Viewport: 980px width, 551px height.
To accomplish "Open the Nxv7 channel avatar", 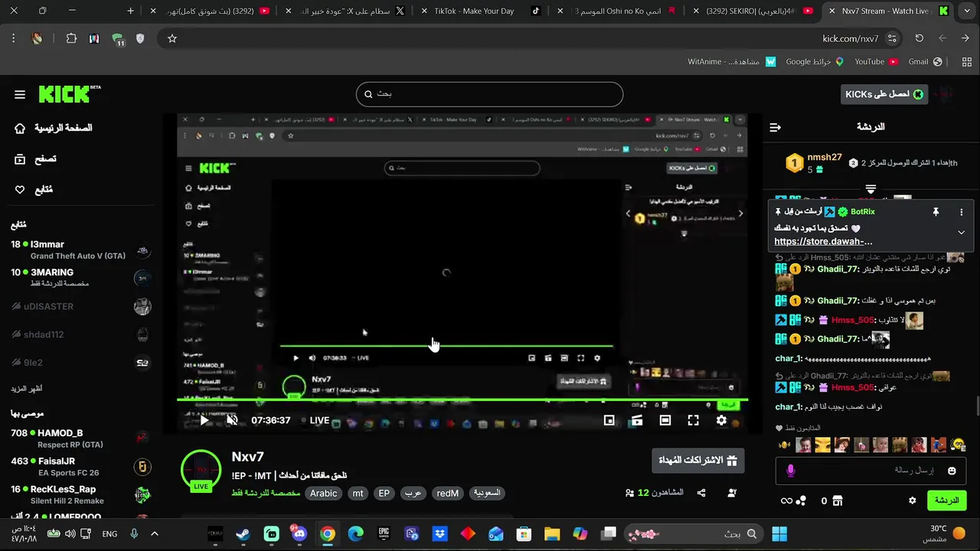I will pyautogui.click(x=201, y=470).
